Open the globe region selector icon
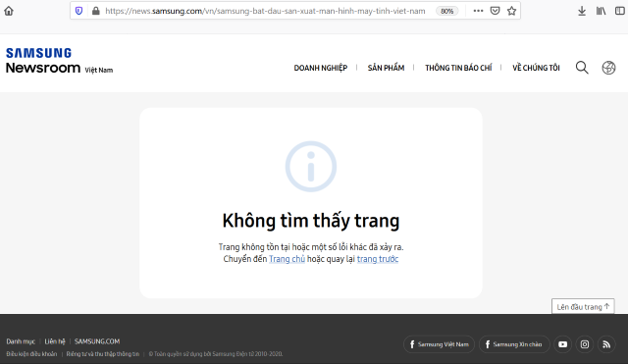Screen dimensions: 628x364 [x=608, y=68]
